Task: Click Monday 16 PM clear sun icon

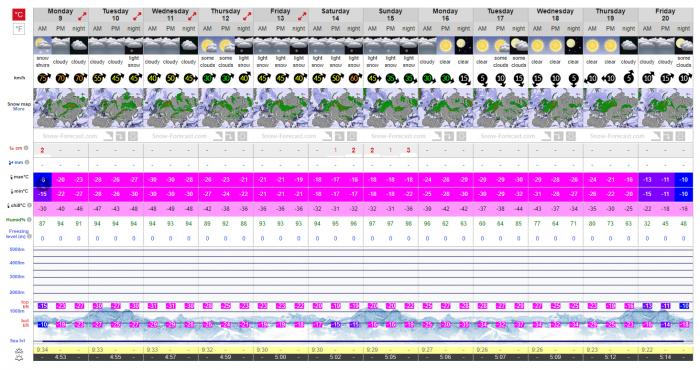Action: (445, 46)
